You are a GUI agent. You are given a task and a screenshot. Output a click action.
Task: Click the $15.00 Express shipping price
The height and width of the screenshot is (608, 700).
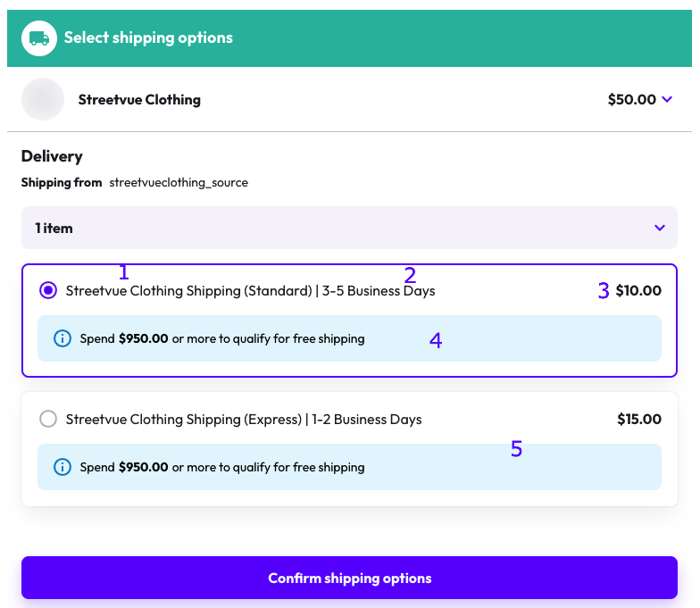pyautogui.click(x=639, y=420)
